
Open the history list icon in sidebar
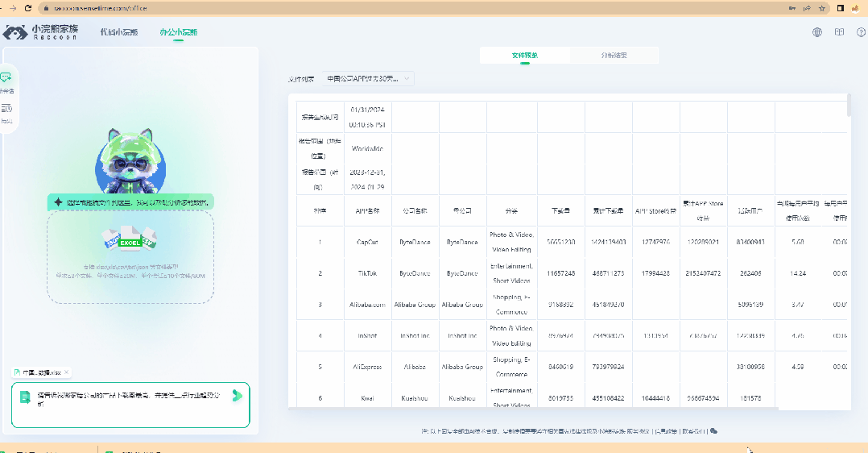tap(6, 108)
